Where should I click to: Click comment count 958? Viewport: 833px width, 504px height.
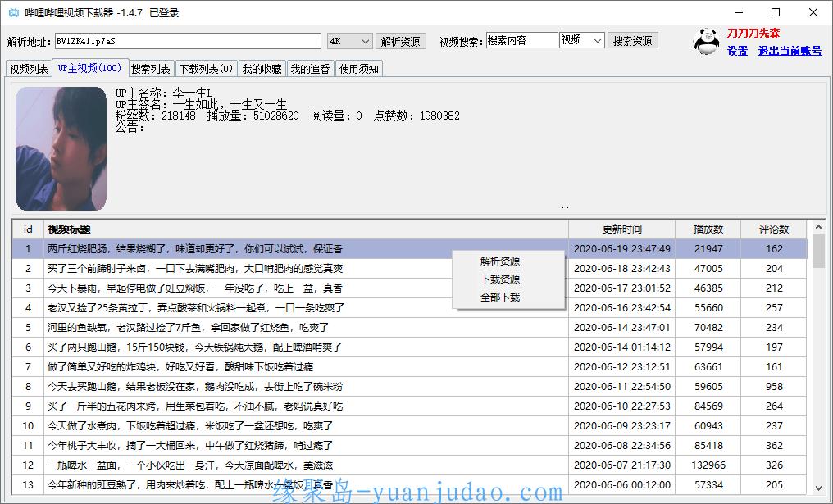[774, 386]
